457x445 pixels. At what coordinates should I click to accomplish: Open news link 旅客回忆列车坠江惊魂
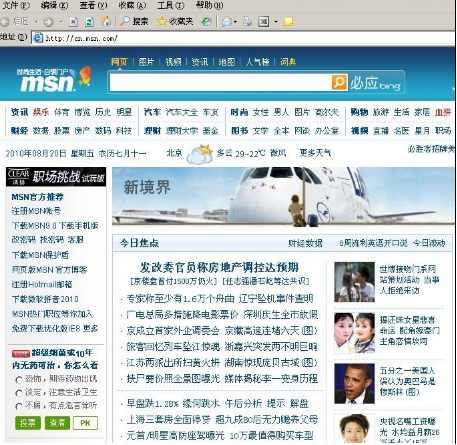tap(173, 347)
